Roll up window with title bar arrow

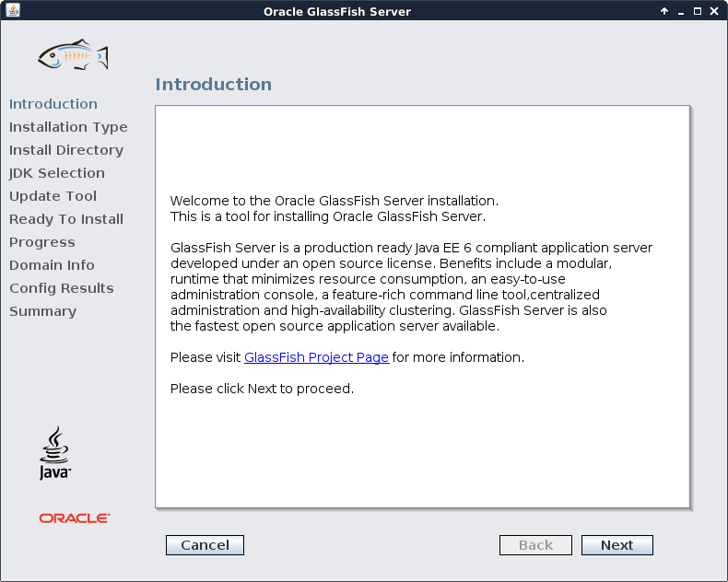664,11
